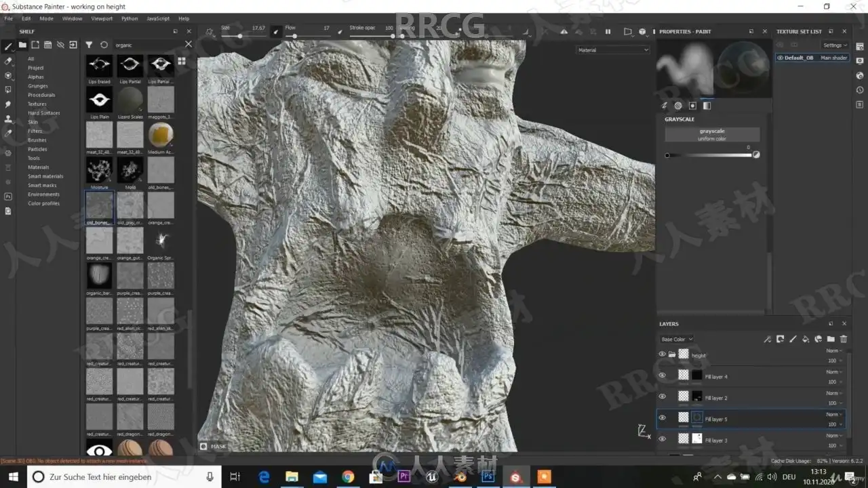Open the Edit menu
The width and height of the screenshot is (868, 488).
[26, 18]
